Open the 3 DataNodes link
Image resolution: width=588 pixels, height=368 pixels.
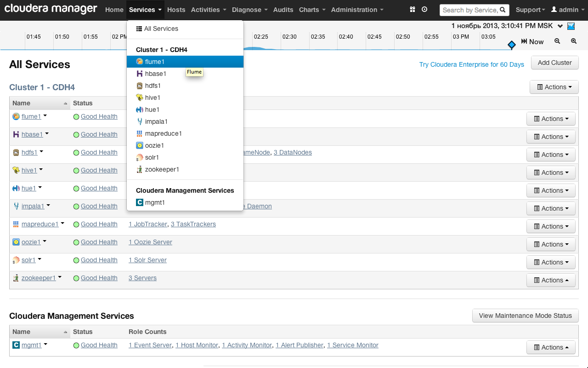[x=293, y=152]
